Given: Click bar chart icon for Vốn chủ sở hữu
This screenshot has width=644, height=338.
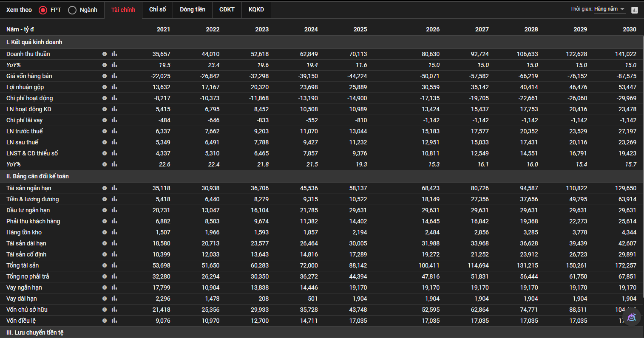Looking at the screenshot, I should 114,310.
